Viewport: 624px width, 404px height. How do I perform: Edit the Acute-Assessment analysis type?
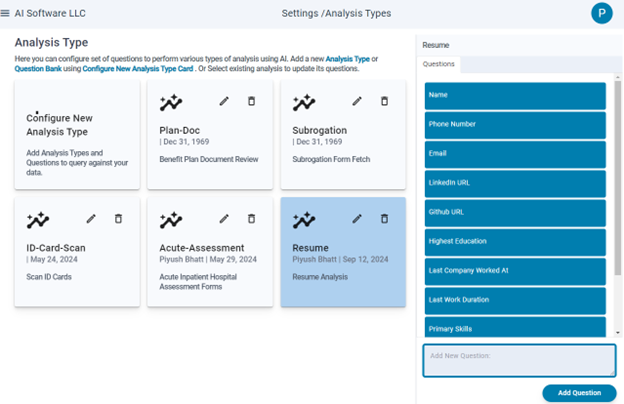[224, 219]
